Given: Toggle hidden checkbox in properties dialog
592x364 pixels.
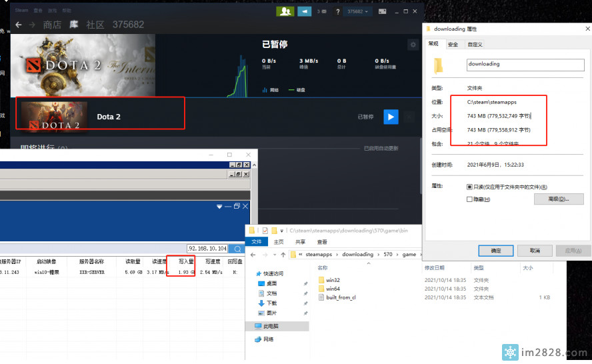Looking at the screenshot, I should tap(469, 199).
